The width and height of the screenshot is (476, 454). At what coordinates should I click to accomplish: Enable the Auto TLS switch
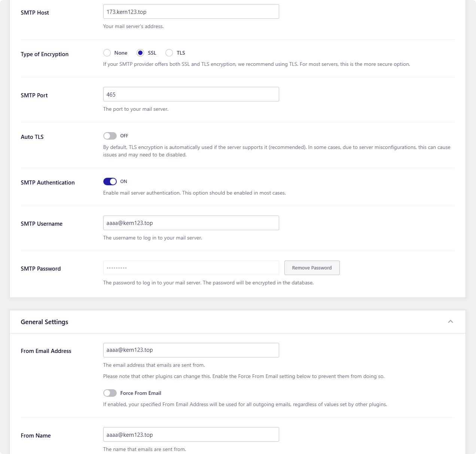(110, 136)
